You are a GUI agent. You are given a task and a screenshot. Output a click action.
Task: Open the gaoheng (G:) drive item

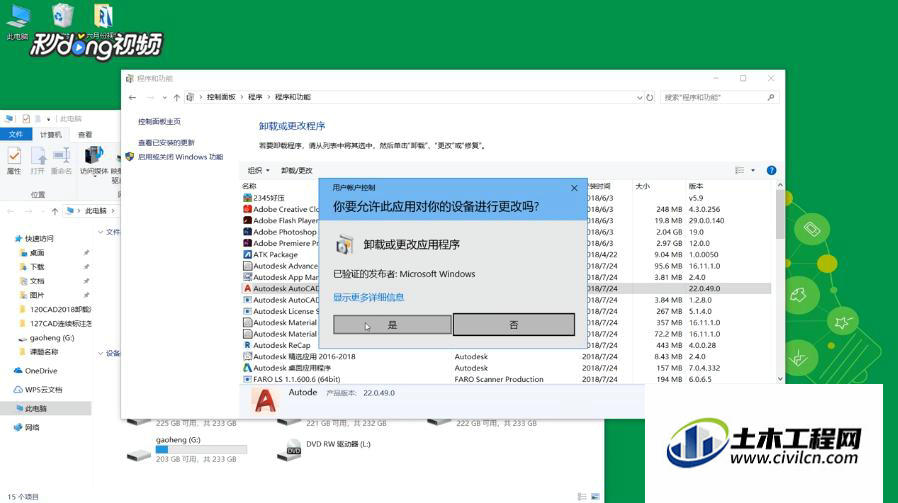tap(187, 449)
